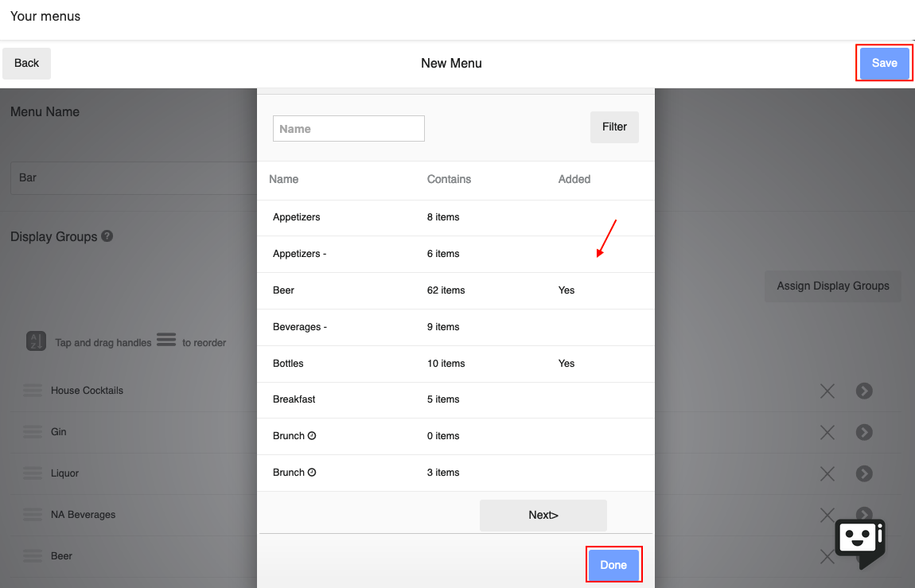Click the help icon beside Display Groups
915x588 pixels.
tap(107, 236)
